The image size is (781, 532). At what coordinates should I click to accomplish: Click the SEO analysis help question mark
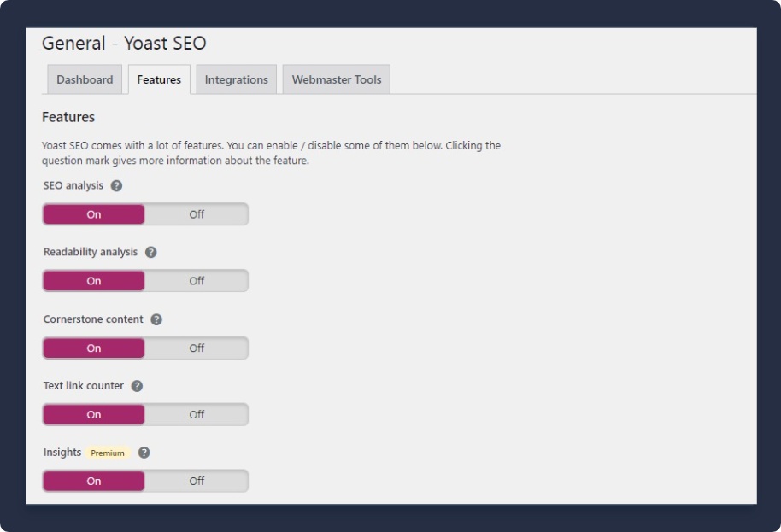pyautogui.click(x=116, y=186)
